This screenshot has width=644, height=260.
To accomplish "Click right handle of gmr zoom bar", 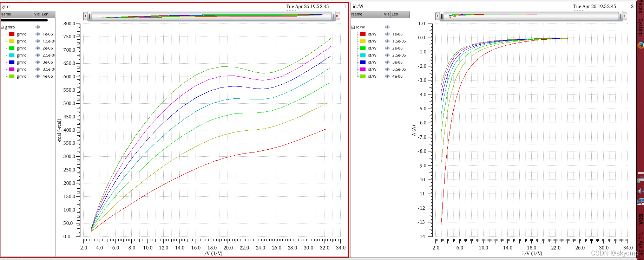I will (x=334, y=16).
